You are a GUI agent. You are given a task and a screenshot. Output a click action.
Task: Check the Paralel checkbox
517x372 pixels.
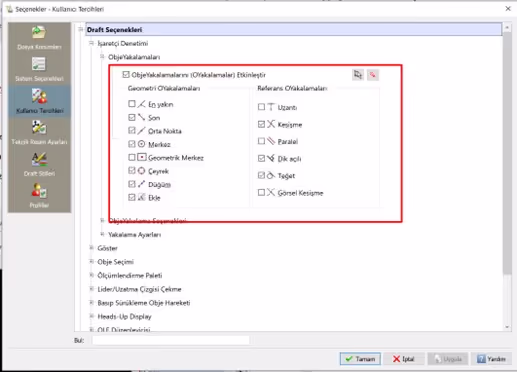261,141
